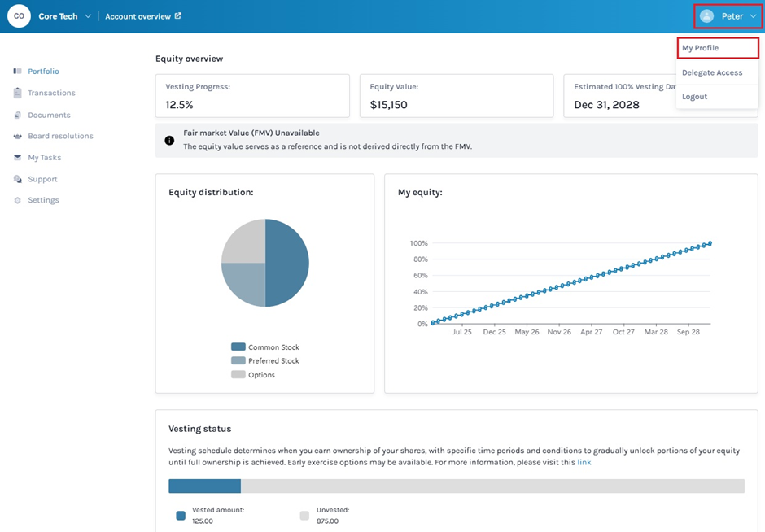The width and height of the screenshot is (765, 532).
Task: Click the Settings gear icon
Action: tap(18, 200)
